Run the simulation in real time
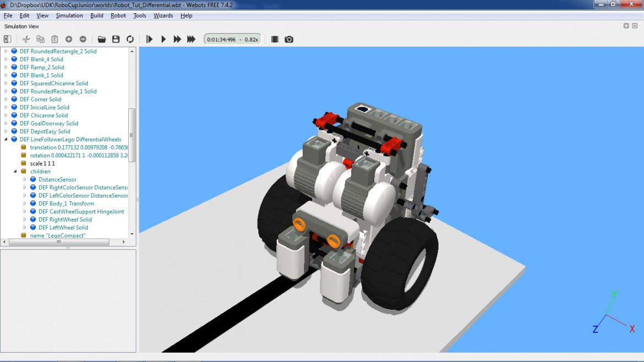644x362 pixels. tap(163, 40)
